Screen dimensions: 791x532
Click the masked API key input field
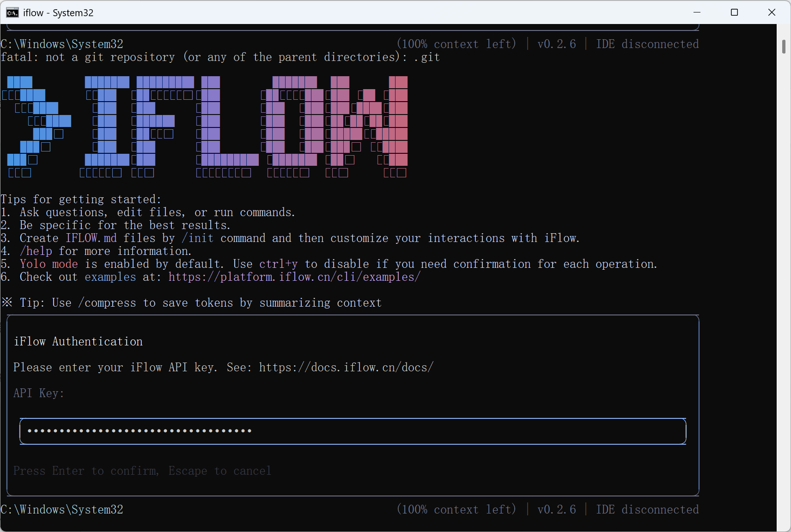click(353, 431)
